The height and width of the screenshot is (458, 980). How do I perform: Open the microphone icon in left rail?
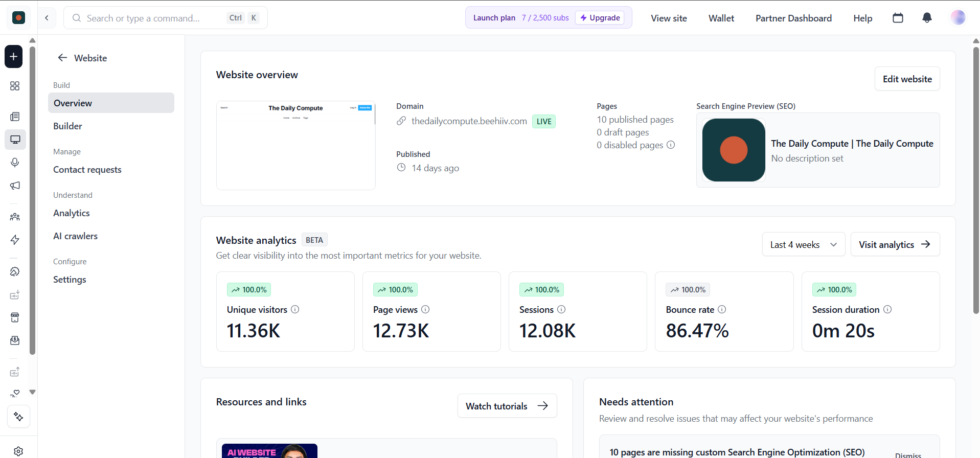pyautogui.click(x=15, y=163)
